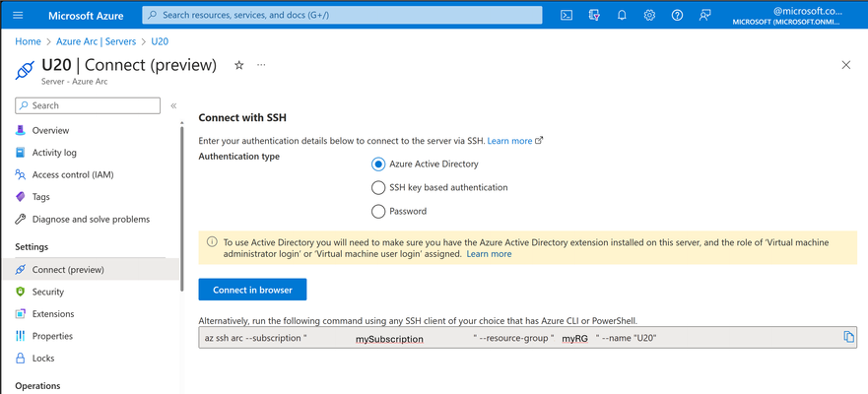Click the sidebar vertical scrollbar
This screenshot has height=394, width=868.
(182, 208)
